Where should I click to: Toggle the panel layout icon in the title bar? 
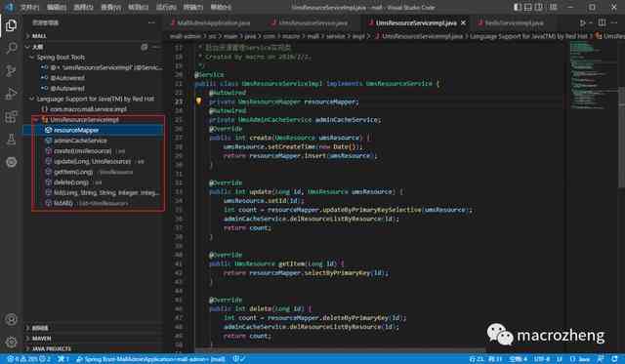[x=528, y=7]
